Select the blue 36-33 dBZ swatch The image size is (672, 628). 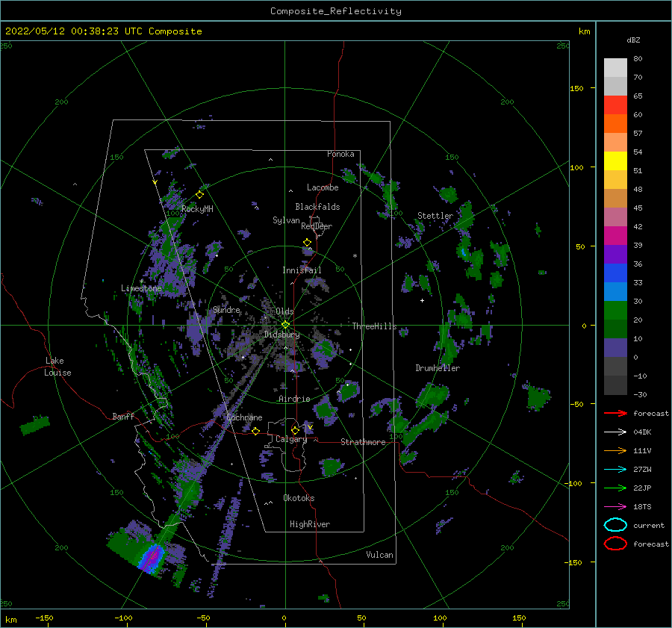click(x=615, y=273)
